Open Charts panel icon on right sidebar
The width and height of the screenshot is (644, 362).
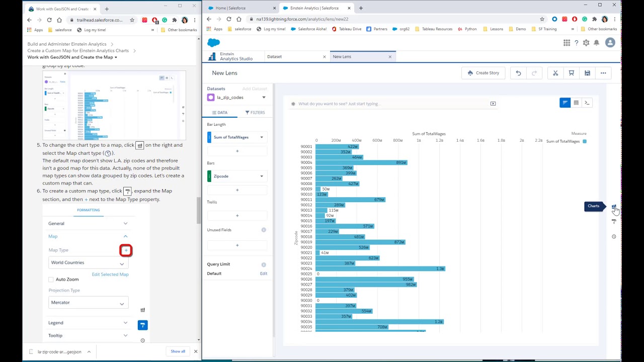pos(614,207)
